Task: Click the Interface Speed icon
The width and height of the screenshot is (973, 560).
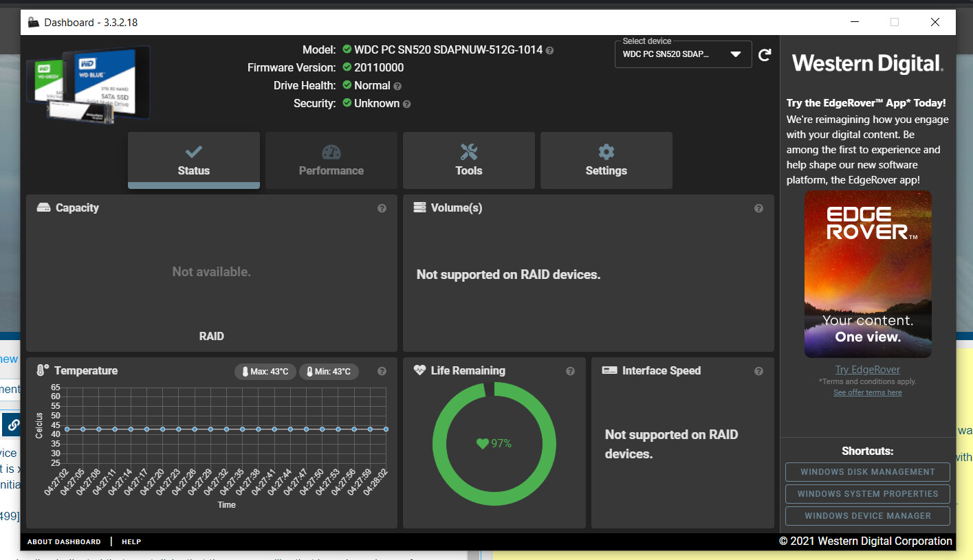Action: [609, 370]
